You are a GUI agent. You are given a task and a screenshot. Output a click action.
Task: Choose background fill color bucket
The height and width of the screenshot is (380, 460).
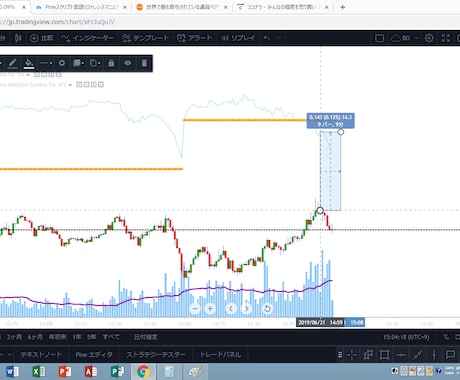29,63
